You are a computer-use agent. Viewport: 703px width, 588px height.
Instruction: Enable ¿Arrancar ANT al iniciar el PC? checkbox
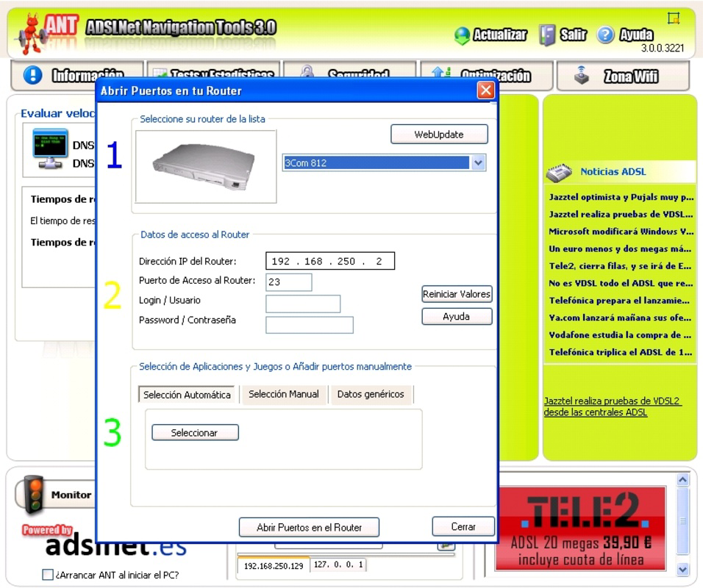(x=48, y=575)
